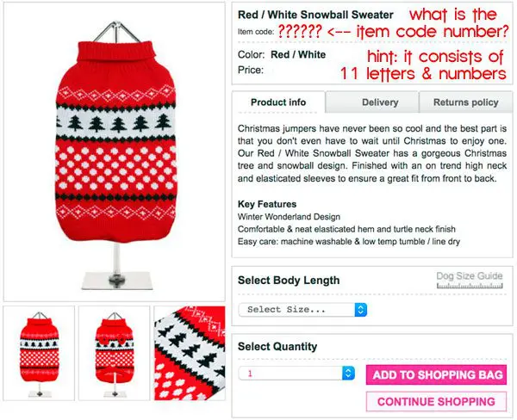Click ADD TO SHOPPING BAG button
The height and width of the screenshot is (420, 517).
(436, 374)
